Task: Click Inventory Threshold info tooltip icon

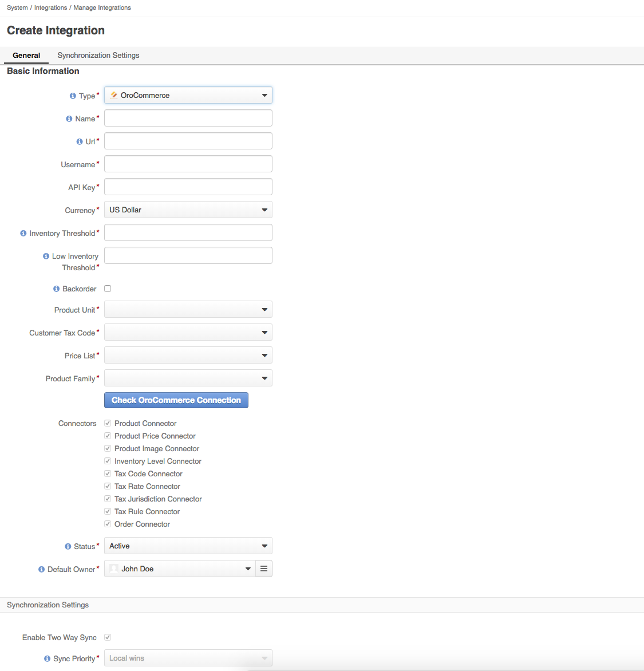Action: [23, 234]
